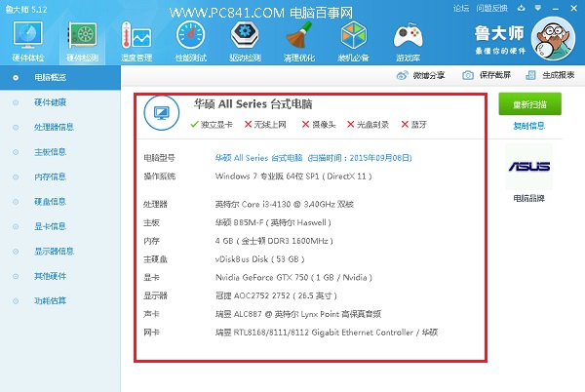Click the Core i3-4130 processor text

[x=285, y=204]
